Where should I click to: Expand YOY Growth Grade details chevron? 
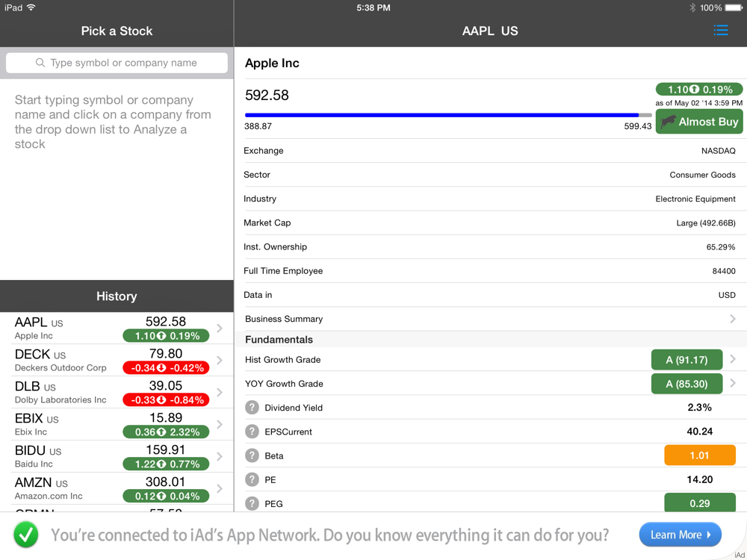coord(733,383)
